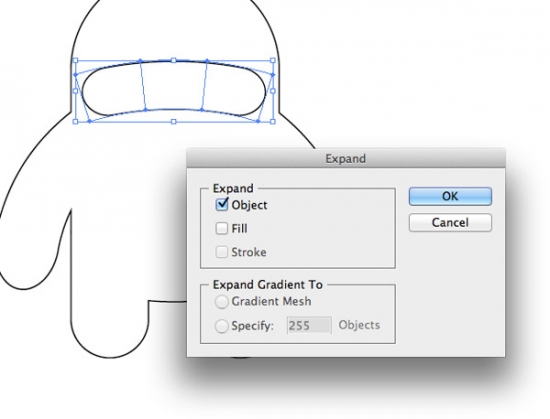
Task: Enable the Fill checkbox
Action: pyautogui.click(x=222, y=228)
